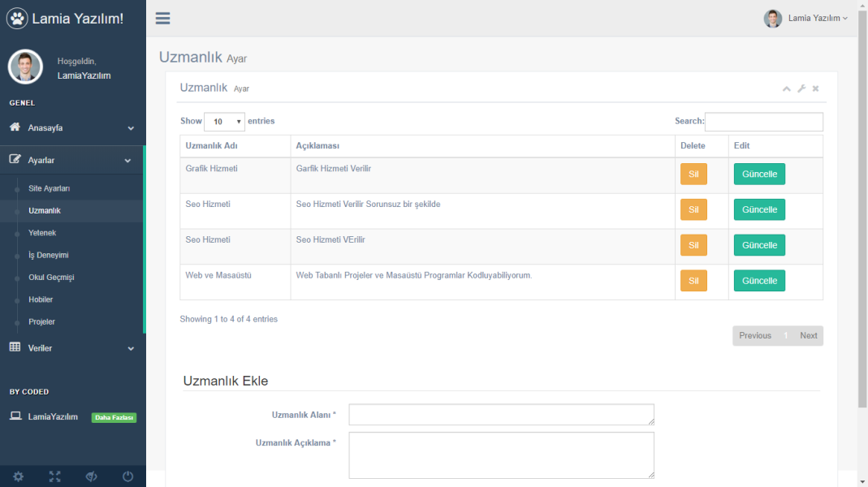Click Sil button for Grafik Hizmeti row
The width and height of the screenshot is (868, 487).
click(693, 175)
